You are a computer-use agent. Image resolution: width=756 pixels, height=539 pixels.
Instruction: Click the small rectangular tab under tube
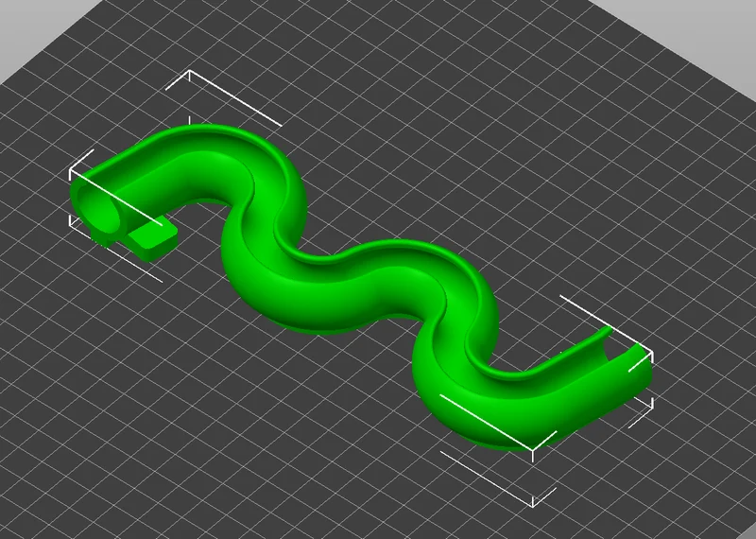(x=153, y=241)
